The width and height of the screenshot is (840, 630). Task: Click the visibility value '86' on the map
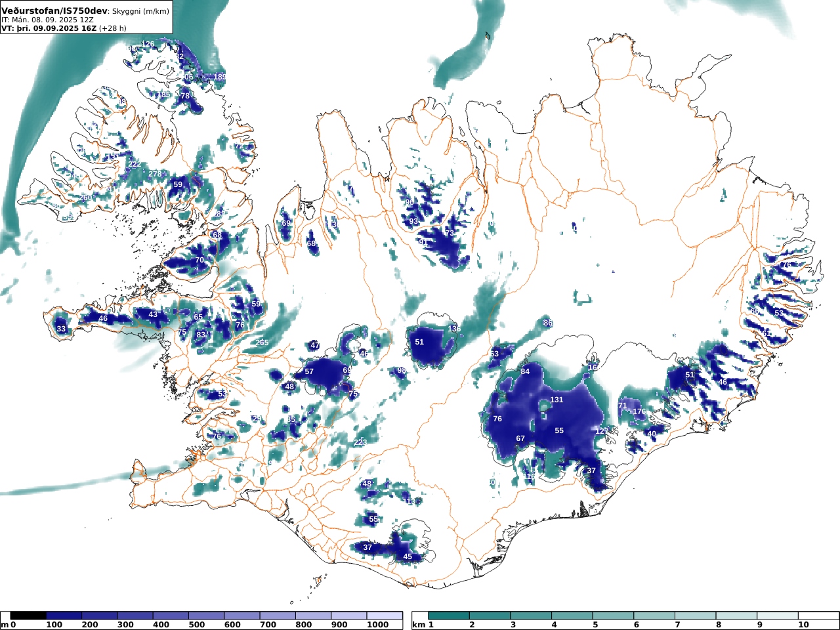(x=548, y=323)
